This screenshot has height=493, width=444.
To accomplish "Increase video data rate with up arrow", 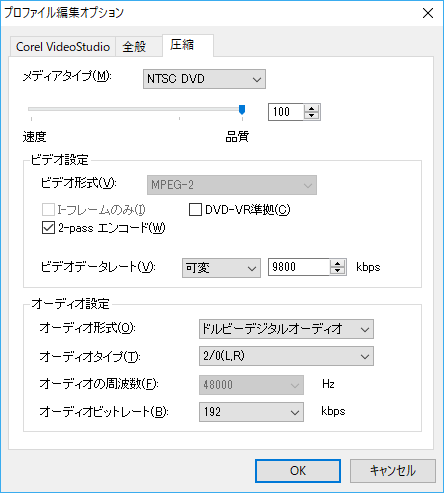I will pos(338,264).
